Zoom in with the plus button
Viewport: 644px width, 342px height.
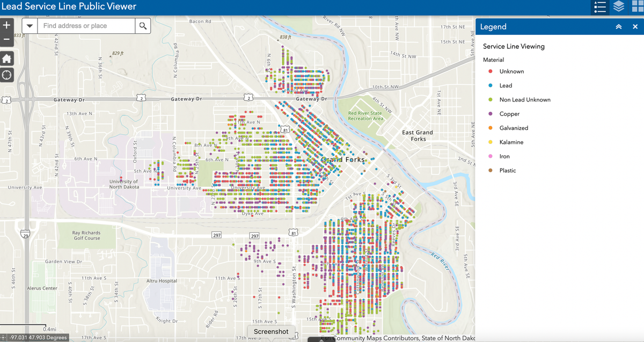(6, 25)
